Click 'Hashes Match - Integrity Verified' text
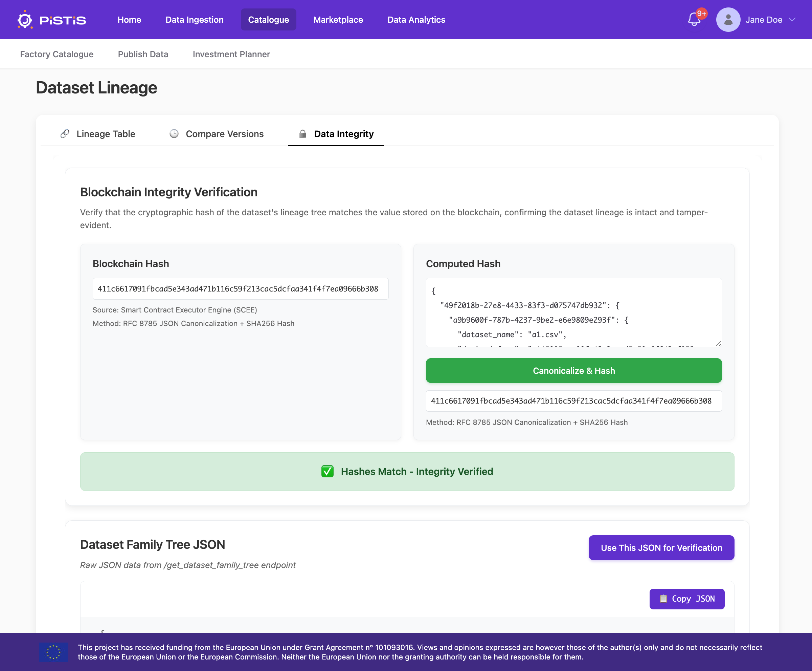 (417, 472)
